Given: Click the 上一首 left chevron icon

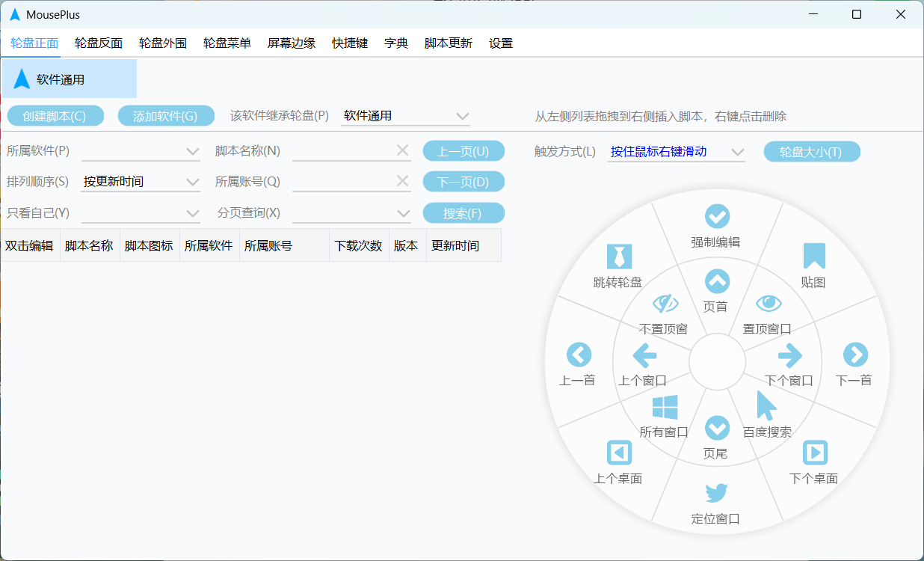Looking at the screenshot, I should point(579,355).
